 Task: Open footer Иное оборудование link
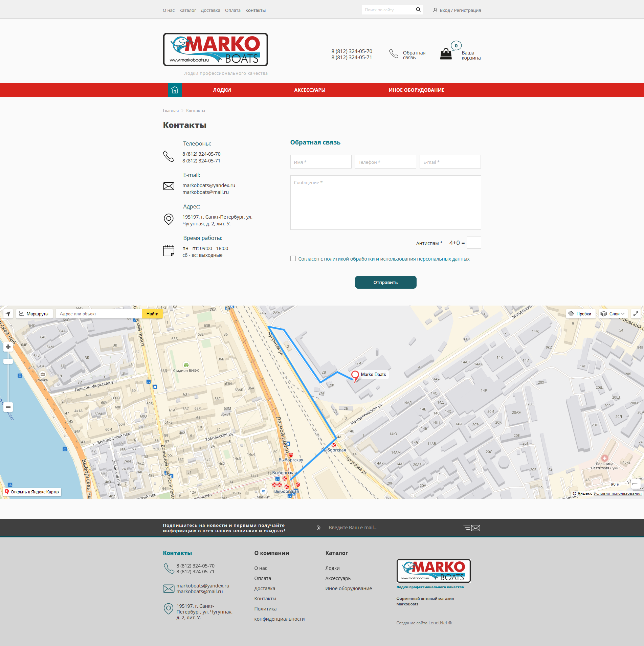(349, 588)
